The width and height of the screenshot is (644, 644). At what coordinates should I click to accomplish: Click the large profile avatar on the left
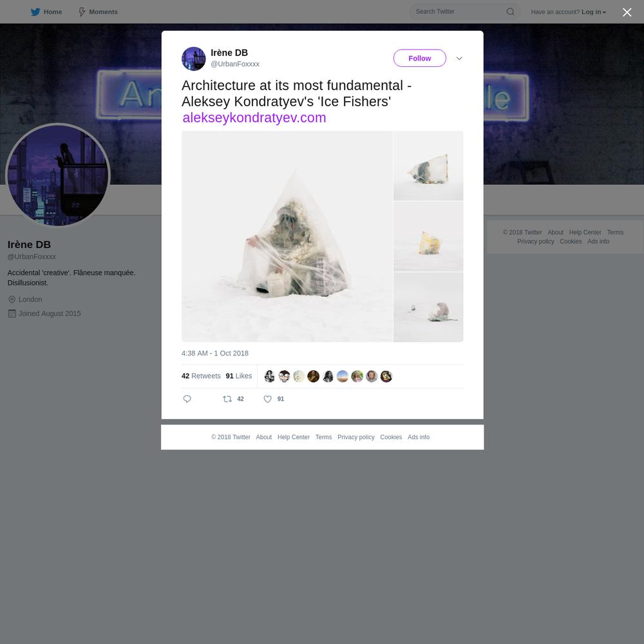click(58, 175)
